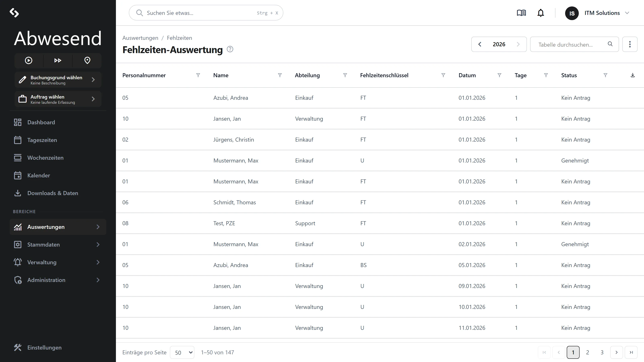
Task: Open the notifications bell
Action: 541,13
